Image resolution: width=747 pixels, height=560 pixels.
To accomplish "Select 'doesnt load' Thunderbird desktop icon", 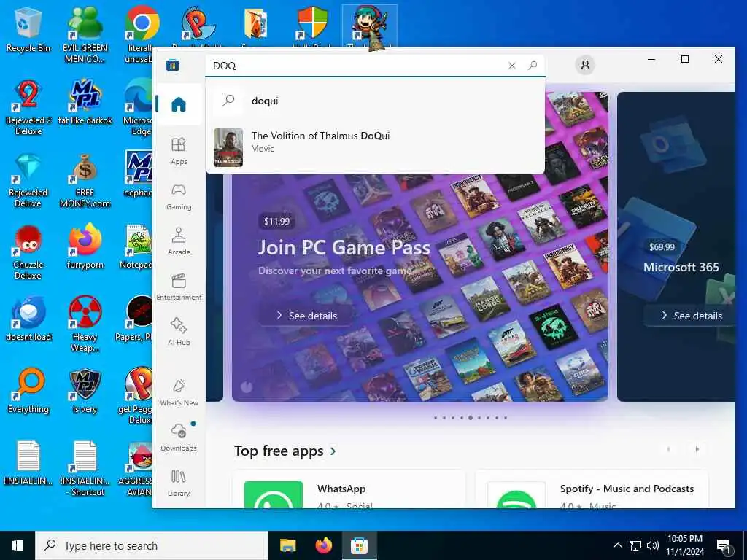I will (28, 319).
